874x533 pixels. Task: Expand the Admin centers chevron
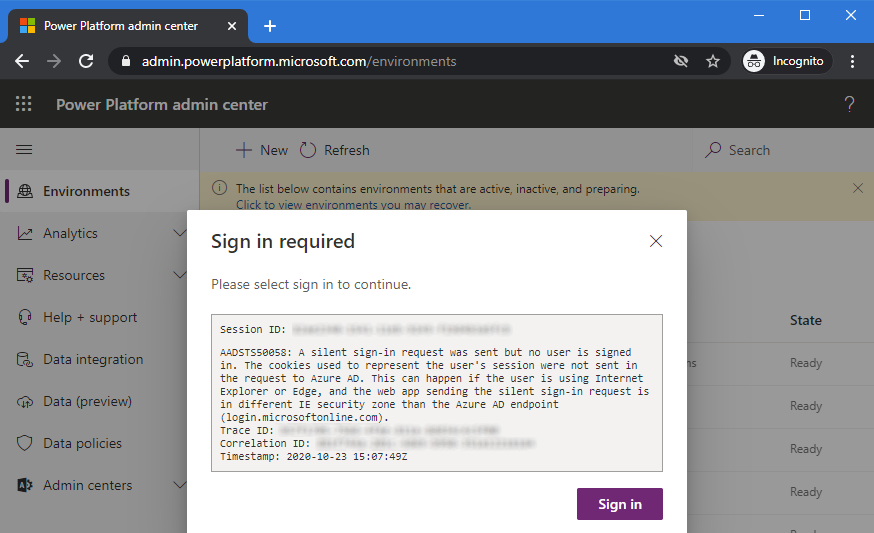pyautogui.click(x=180, y=485)
